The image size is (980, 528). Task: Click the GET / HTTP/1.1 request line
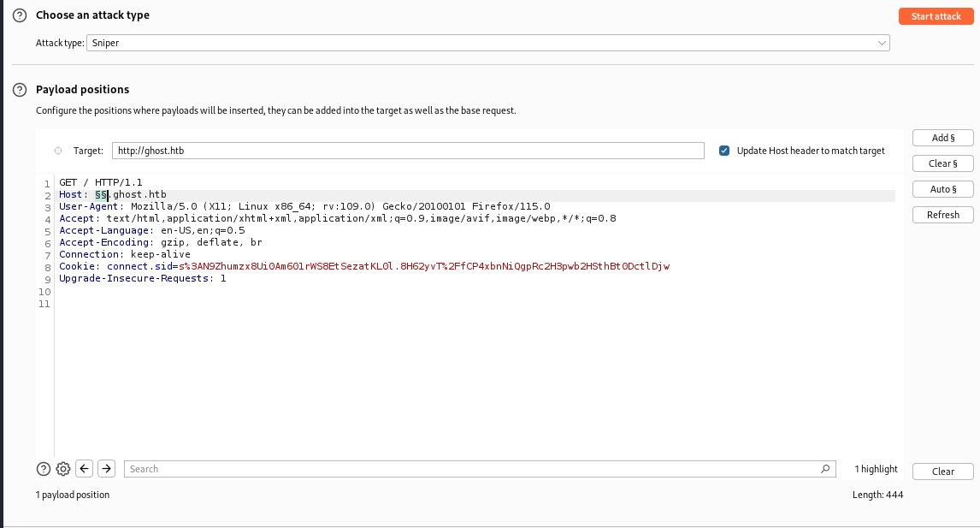point(101,182)
